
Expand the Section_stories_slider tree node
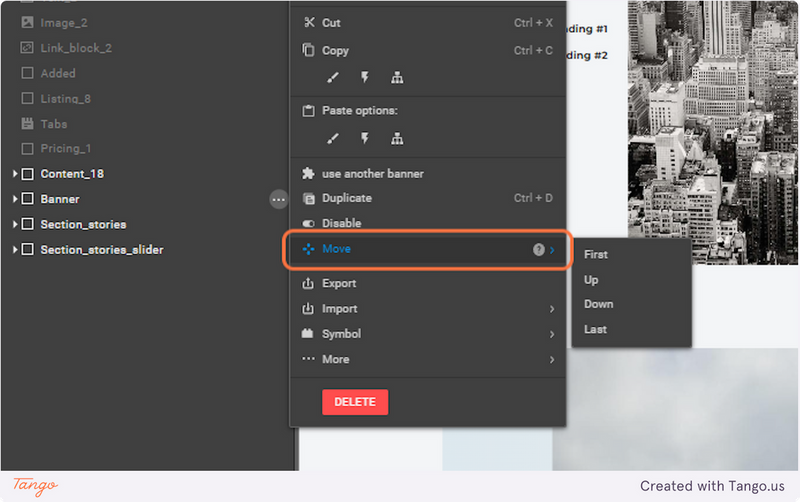[15, 249]
